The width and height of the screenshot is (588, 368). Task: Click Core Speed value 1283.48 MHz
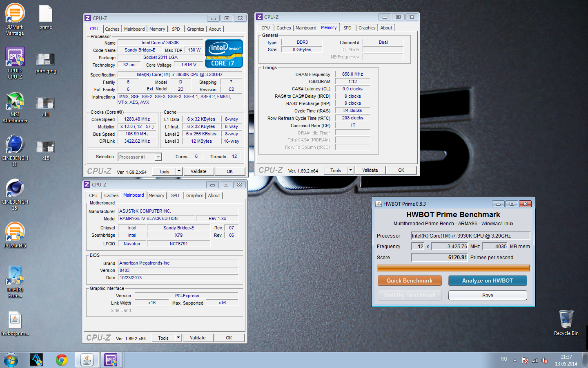point(137,119)
